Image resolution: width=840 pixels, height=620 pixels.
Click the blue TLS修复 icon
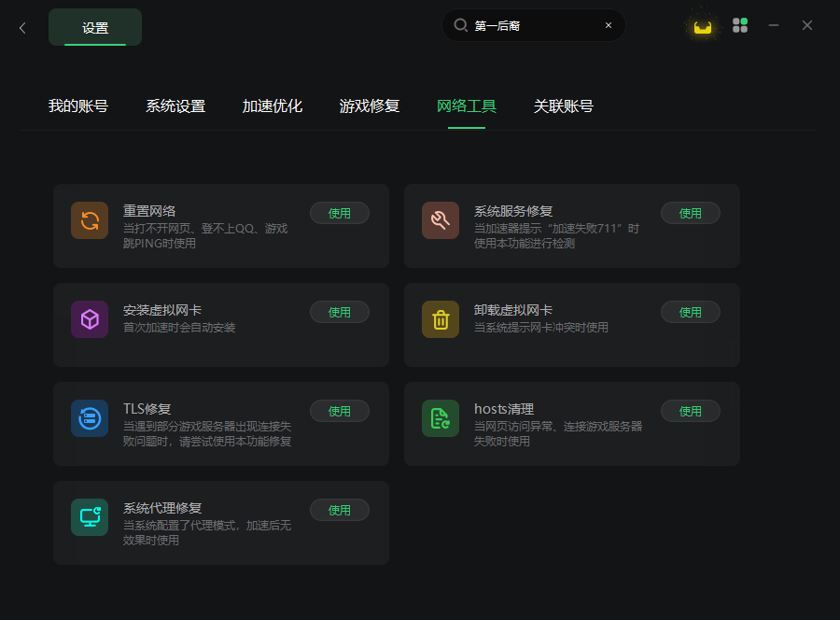coord(90,418)
